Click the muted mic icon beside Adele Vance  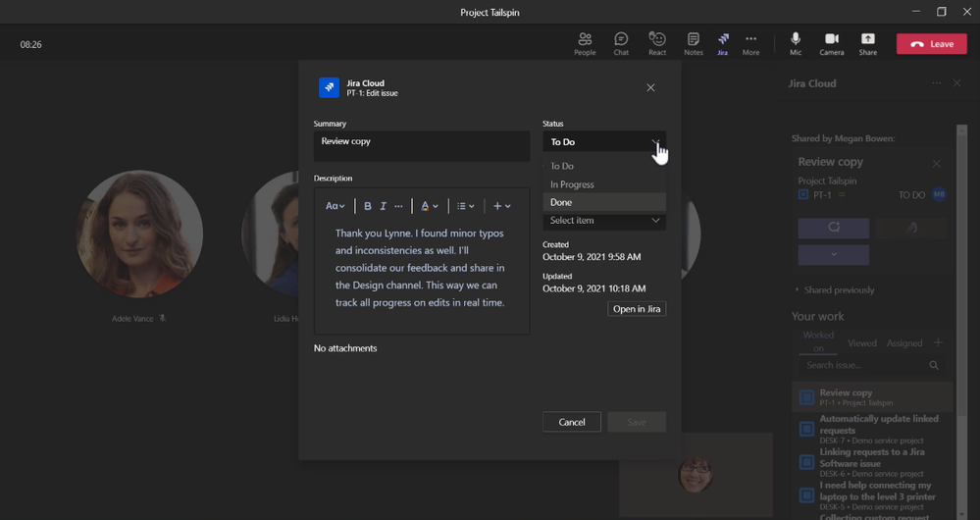(163, 318)
